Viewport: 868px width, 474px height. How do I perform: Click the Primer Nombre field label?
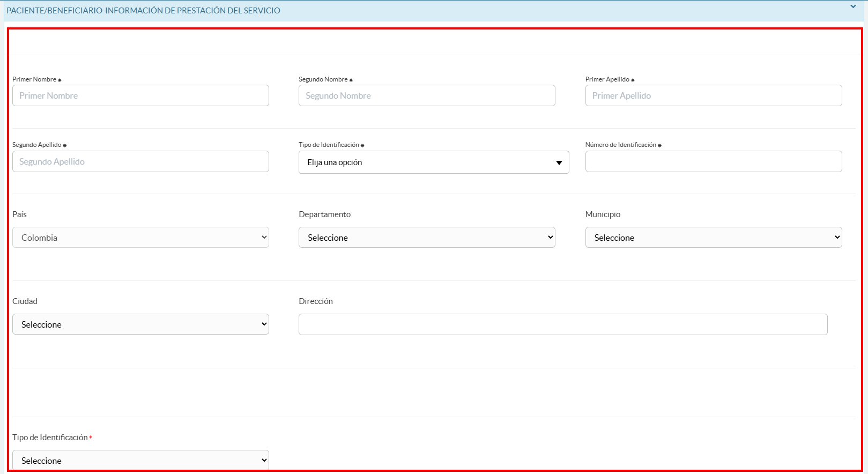click(x=34, y=79)
